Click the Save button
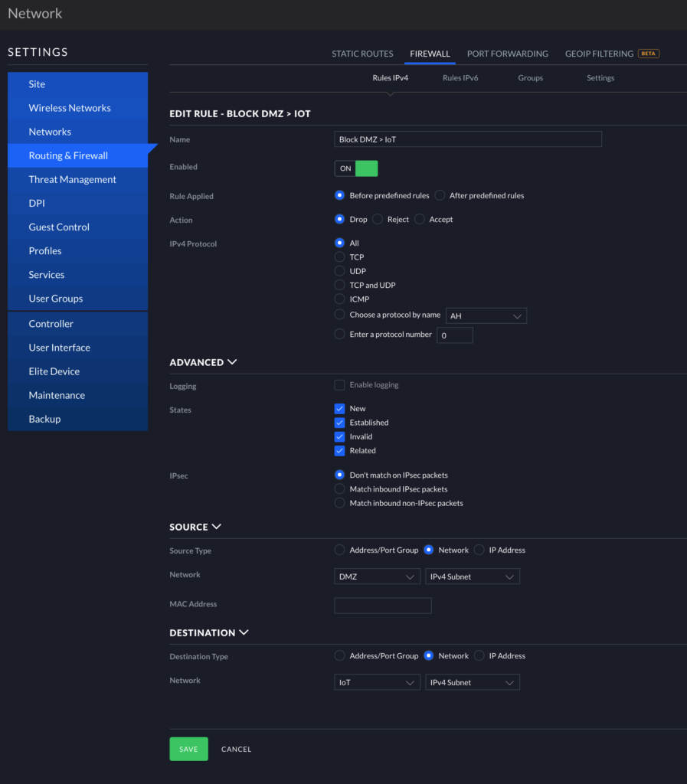The image size is (687, 784). point(188,749)
